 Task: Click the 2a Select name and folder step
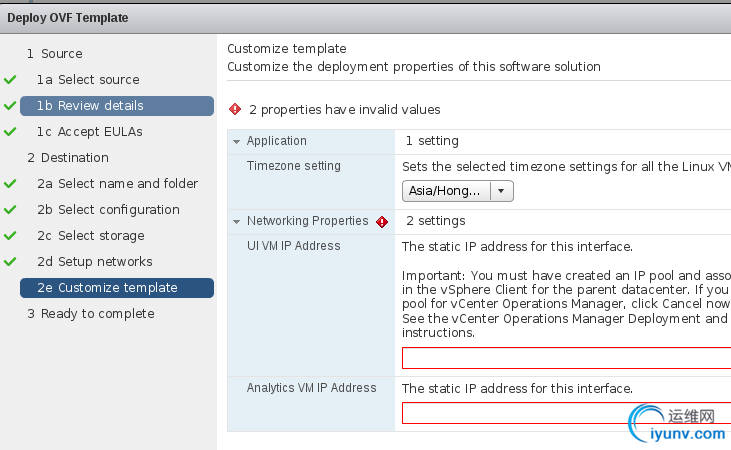click(117, 184)
